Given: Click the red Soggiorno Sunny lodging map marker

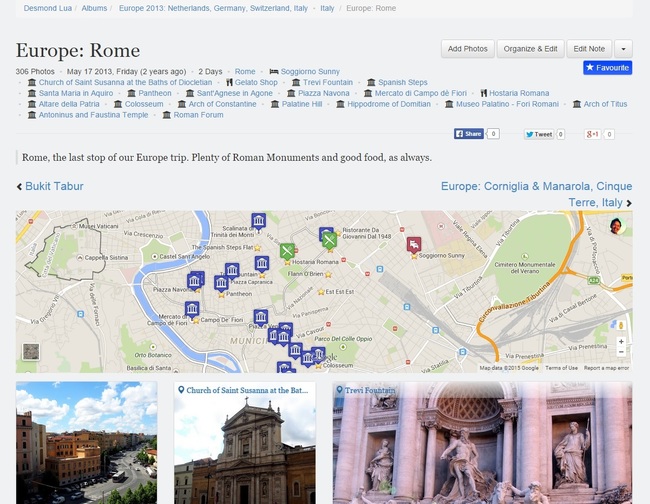Looking at the screenshot, I should [413, 244].
